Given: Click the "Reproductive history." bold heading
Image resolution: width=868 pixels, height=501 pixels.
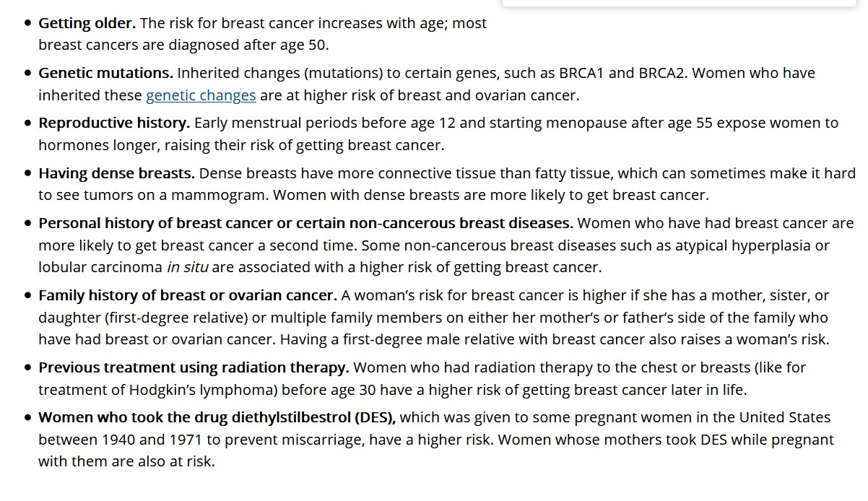Looking at the screenshot, I should pos(114,123).
